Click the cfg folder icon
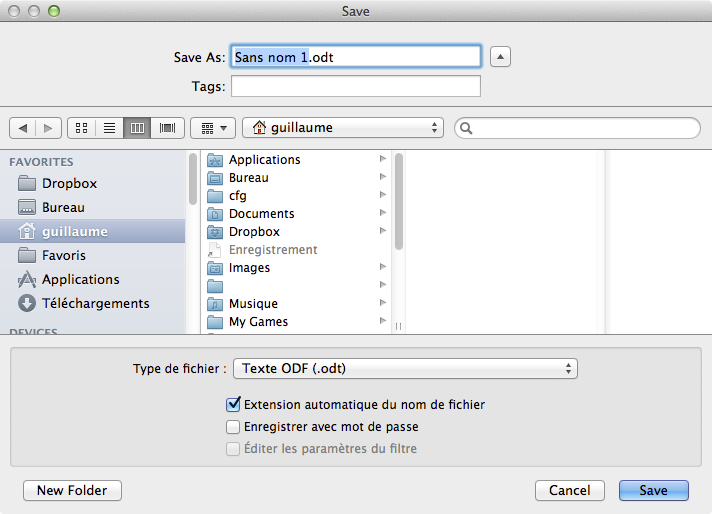Viewport: 712px width, 514px height. coord(215,196)
